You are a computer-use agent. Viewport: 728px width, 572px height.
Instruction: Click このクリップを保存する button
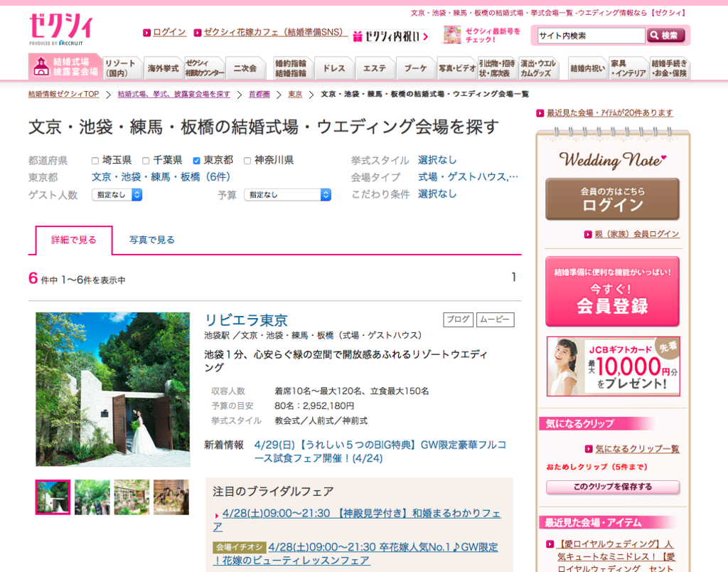tap(613, 487)
